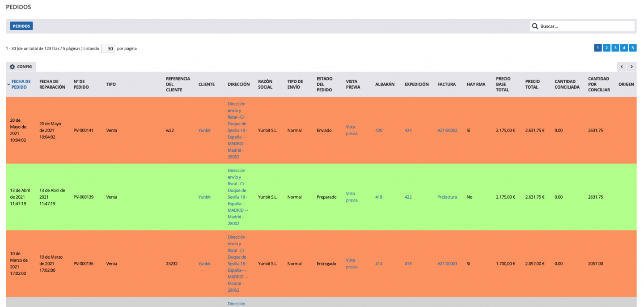
Task: Select page 3 in pagination
Action: (x=615, y=48)
